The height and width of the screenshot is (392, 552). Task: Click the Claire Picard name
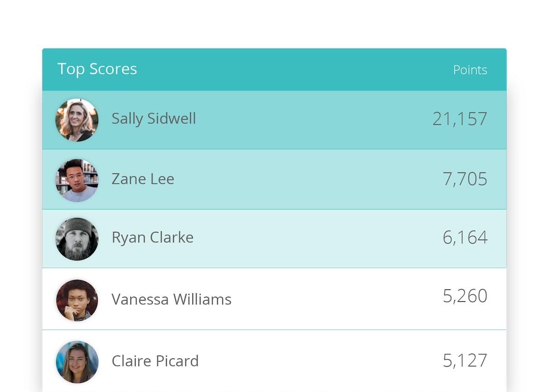pos(155,361)
